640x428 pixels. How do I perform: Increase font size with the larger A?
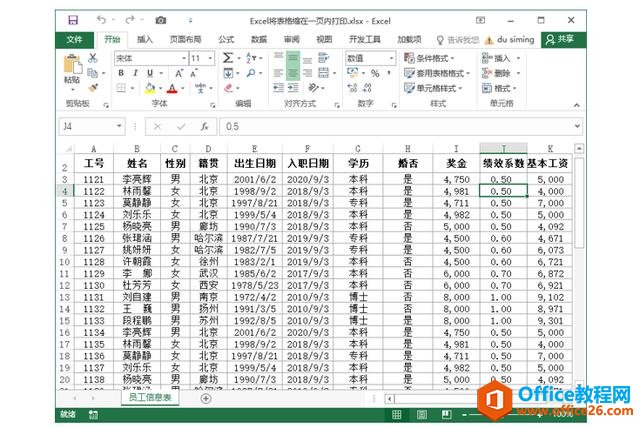coord(180,73)
